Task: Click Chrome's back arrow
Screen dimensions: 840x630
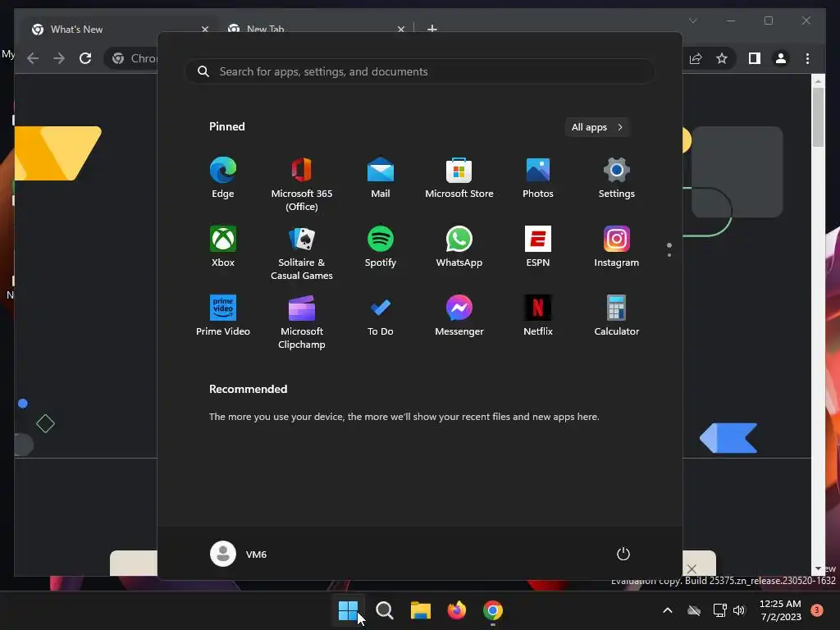Action: [33, 58]
